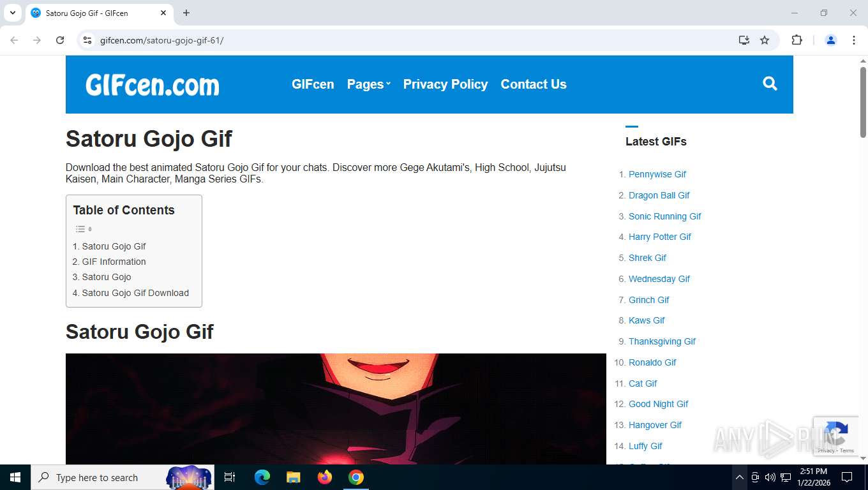Viewport: 868px width, 490px height.
Task: Open the Chrome profile avatar icon
Action: click(x=831, y=40)
